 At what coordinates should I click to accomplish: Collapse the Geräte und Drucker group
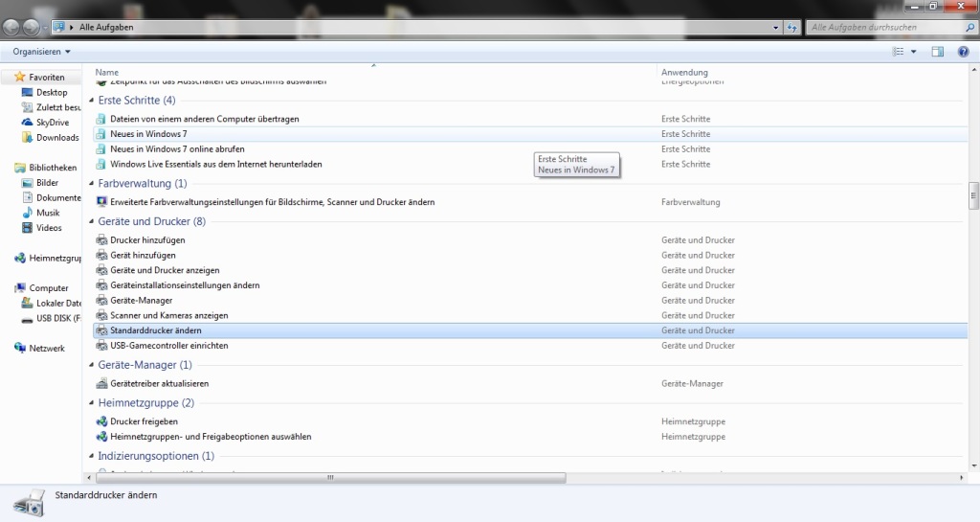tap(93, 222)
